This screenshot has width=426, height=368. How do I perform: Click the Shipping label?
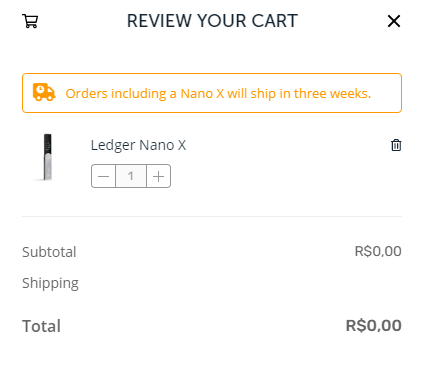pos(50,283)
